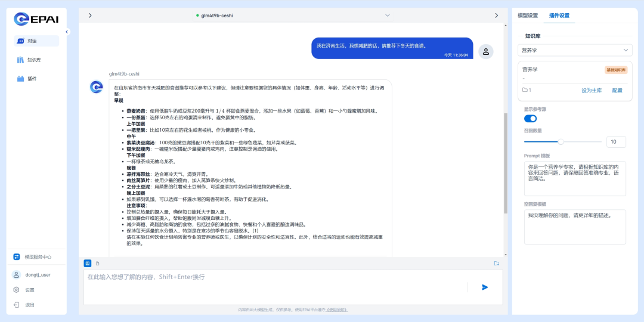The image size is (644, 322).
Task: Click the folder icon at input's top right
Action: 496,263
